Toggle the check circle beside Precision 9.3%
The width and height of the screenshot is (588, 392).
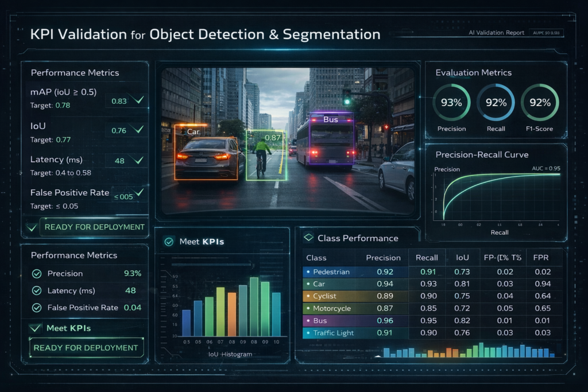[x=37, y=274]
